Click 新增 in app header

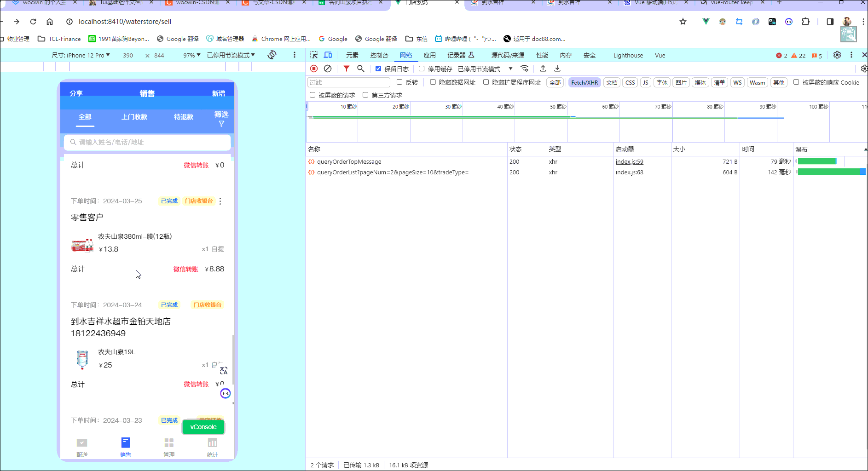point(219,93)
